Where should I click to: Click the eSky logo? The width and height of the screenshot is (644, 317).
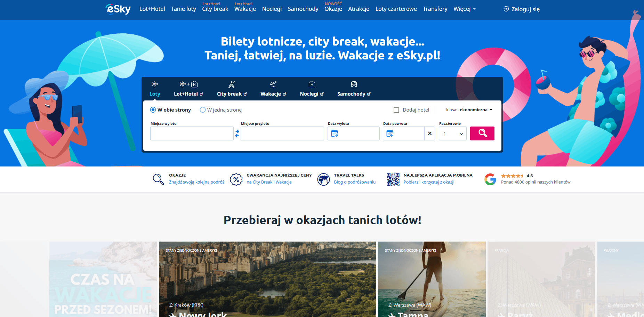click(x=118, y=9)
